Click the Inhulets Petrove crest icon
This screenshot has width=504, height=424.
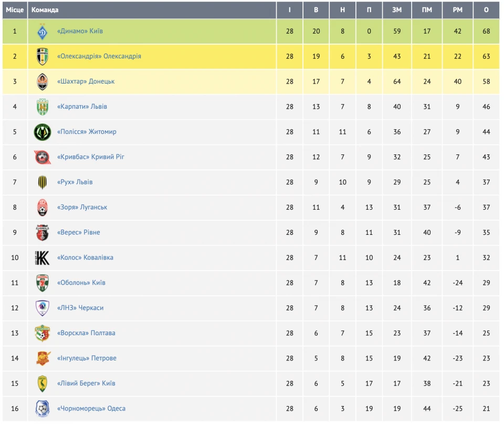[43, 358]
